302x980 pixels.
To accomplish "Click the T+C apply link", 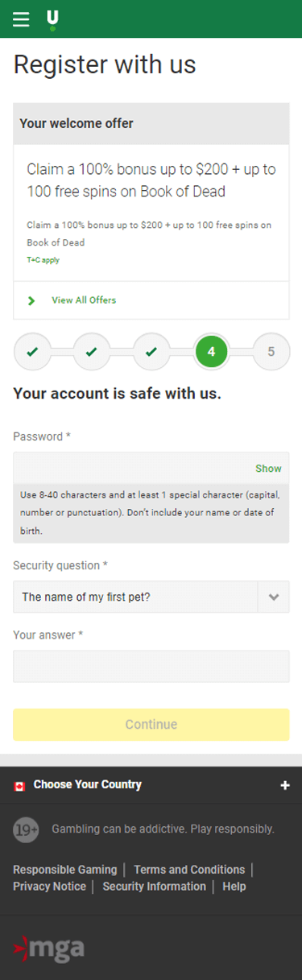I will pos(43,260).
